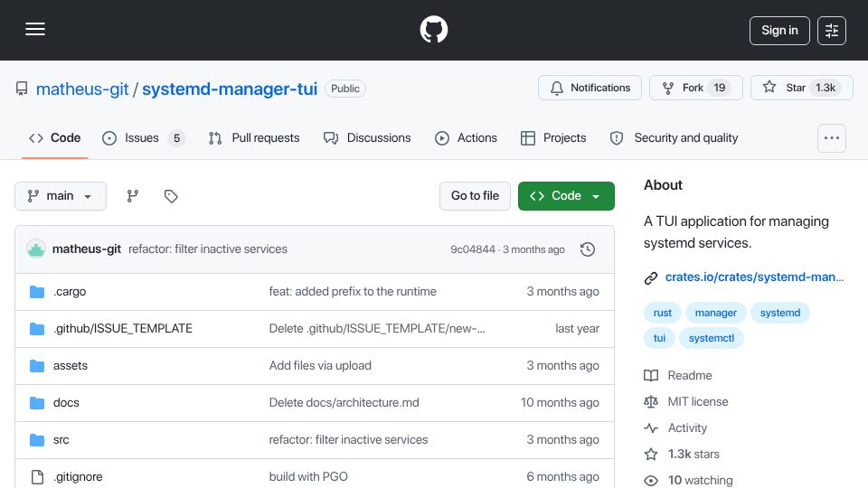This screenshot has width=868, height=488.
Task: Star the repository
Action: (x=802, y=88)
